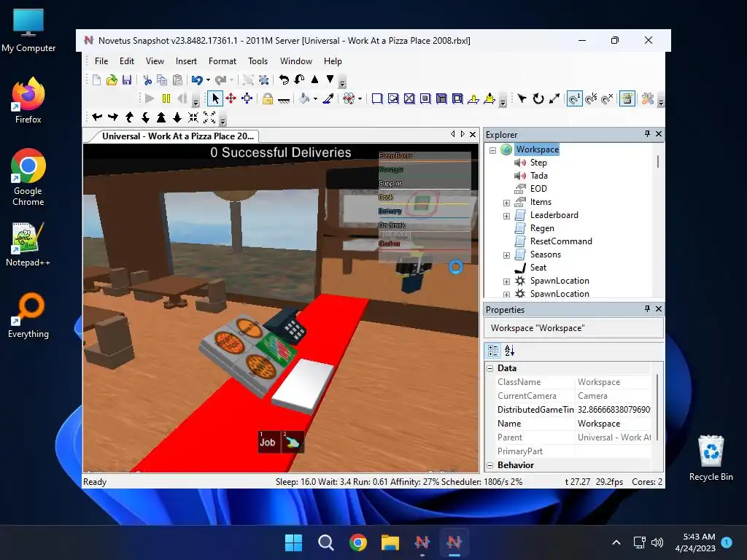
Task: Sort Properties alphabetically with A-Z button
Action: (x=510, y=351)
